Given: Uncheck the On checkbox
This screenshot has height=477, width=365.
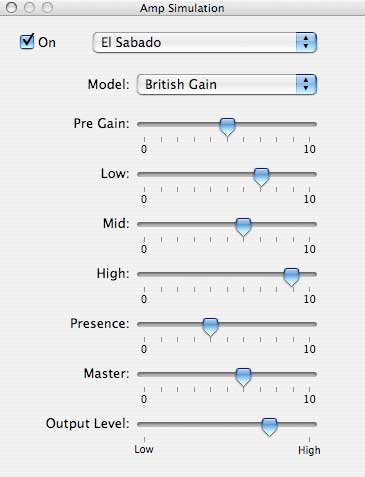Looking at the screenshot, I should coord(27,42).
